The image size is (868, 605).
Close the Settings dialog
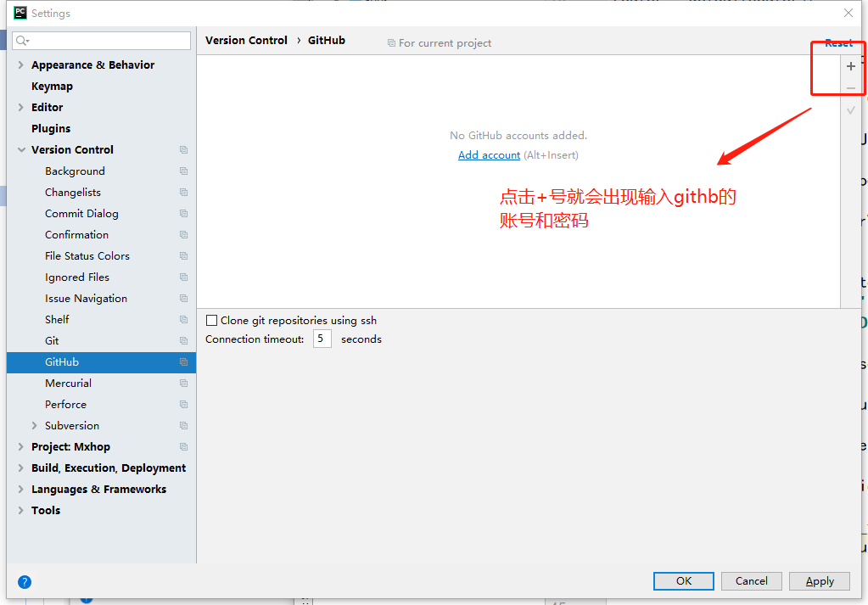pos(848,13)
